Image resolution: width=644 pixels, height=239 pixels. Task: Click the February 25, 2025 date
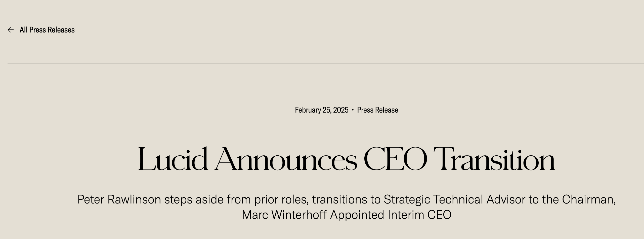(x=321, y=110)
